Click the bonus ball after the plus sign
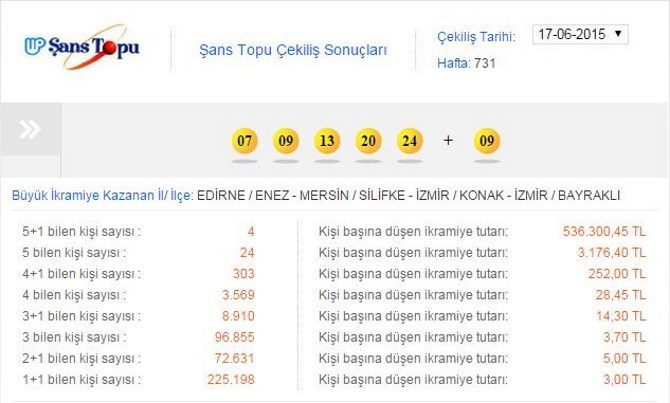The width and height of the screenshot is (670, 403). pyautogui.click(x=487, y=141)
